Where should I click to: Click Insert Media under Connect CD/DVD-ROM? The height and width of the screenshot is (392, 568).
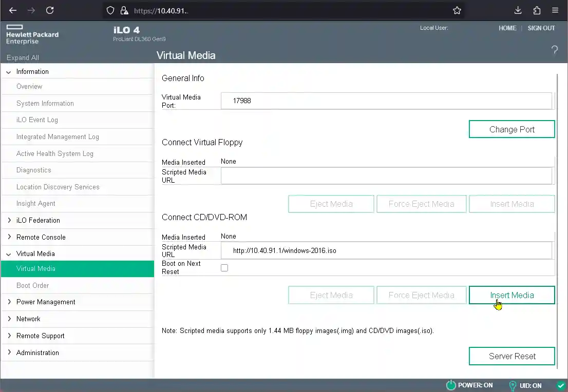[x=512, y=295]
